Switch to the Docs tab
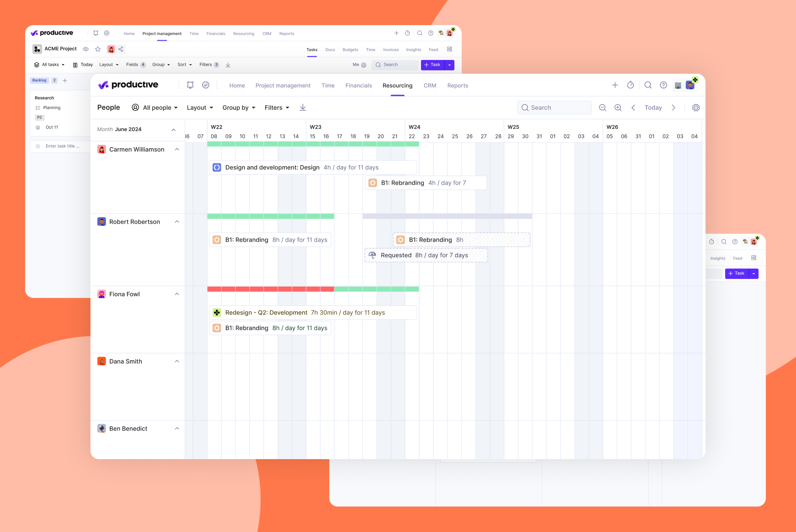 330,49
